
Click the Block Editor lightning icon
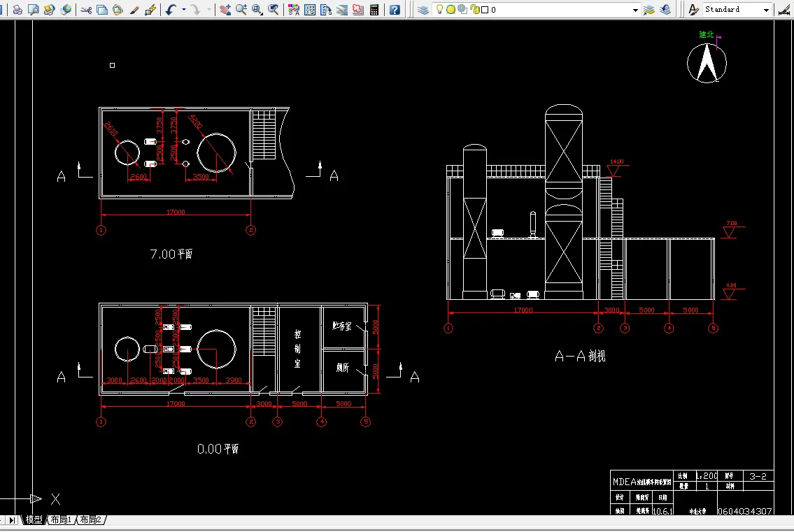[150, 10]
